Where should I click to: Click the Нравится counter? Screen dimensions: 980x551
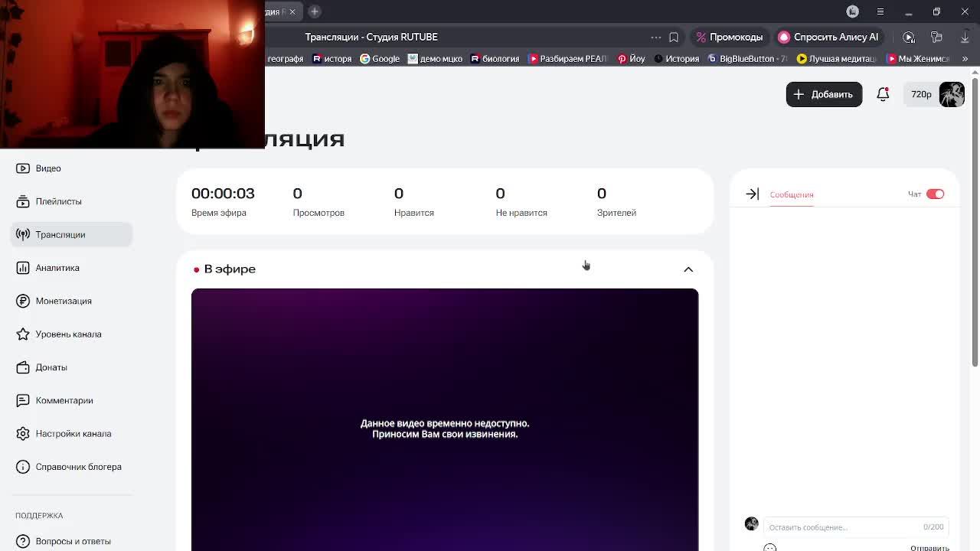[x=413, y=202]
